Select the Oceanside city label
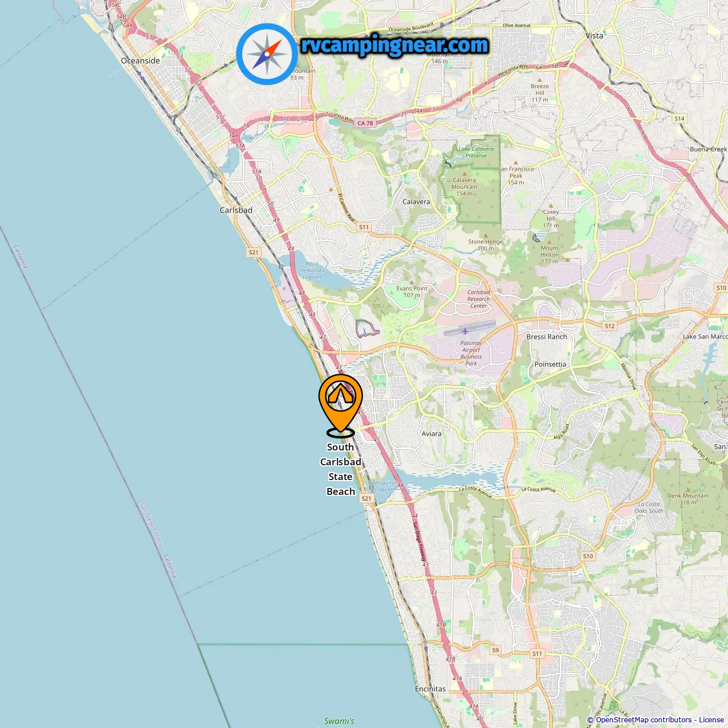 [x=140, y=60]
